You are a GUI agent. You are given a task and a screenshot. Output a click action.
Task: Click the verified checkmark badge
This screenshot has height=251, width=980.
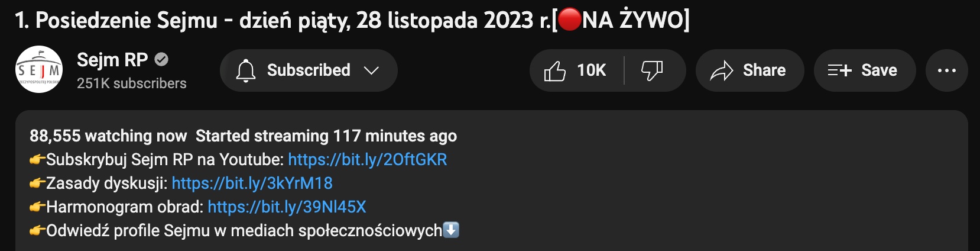(x=161, y=60)
